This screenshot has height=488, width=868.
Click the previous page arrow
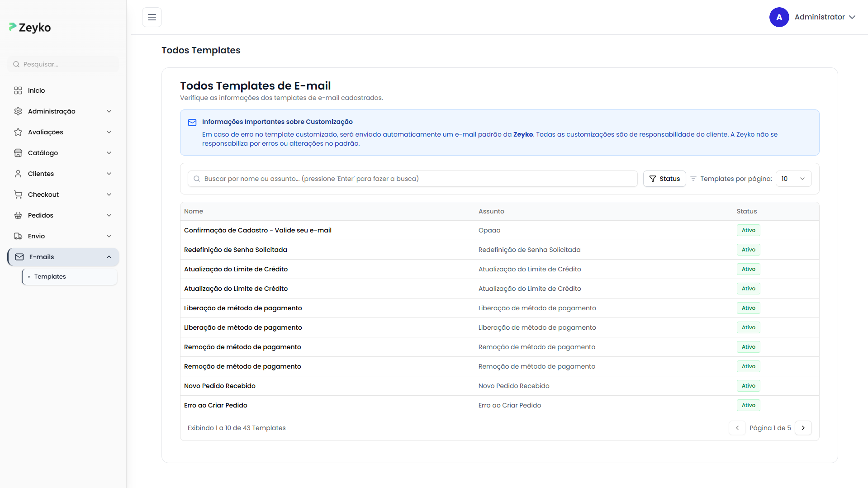pyautogui.click(x=737, y=427)
